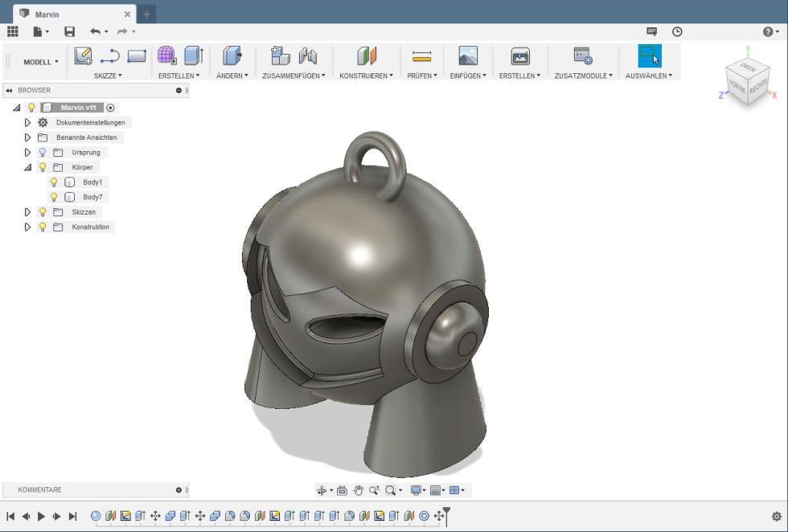Image resolution: width=788 pixels, height=532 pixels.
Task: Toggle visibility of Konstruktion folder
Action: [x=43, y=227]
